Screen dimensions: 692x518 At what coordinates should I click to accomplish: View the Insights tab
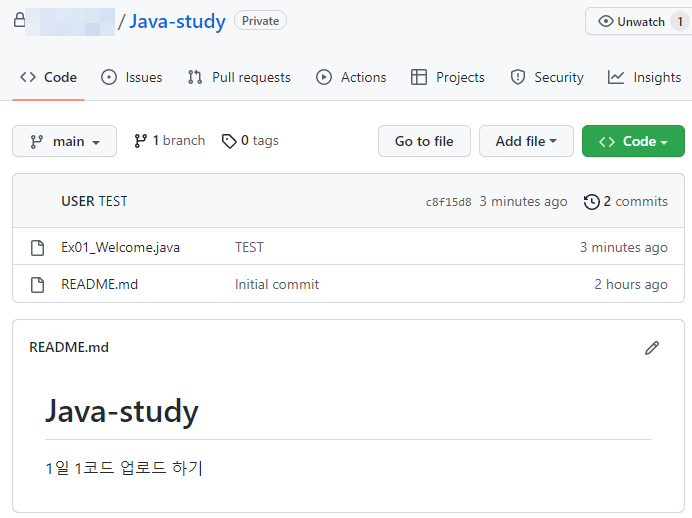point(644,77)
